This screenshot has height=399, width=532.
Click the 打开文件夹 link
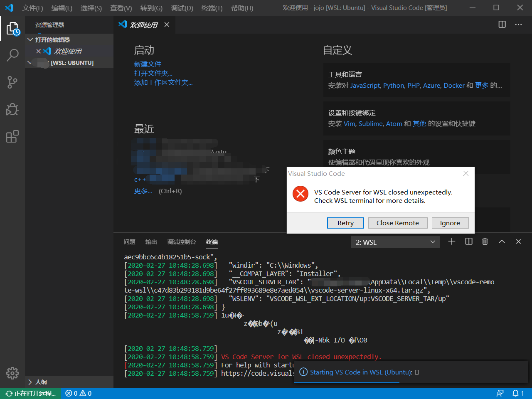tap(153, 73)
